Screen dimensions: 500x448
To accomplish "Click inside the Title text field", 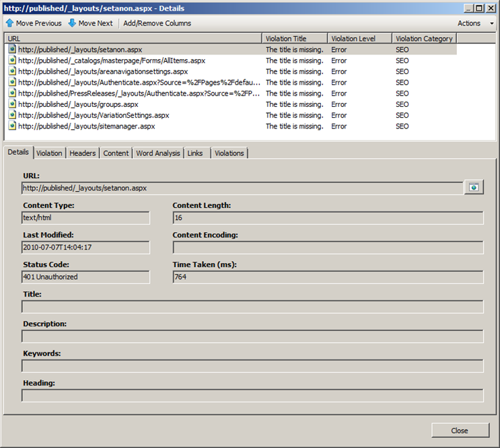I will click(252, 307).
